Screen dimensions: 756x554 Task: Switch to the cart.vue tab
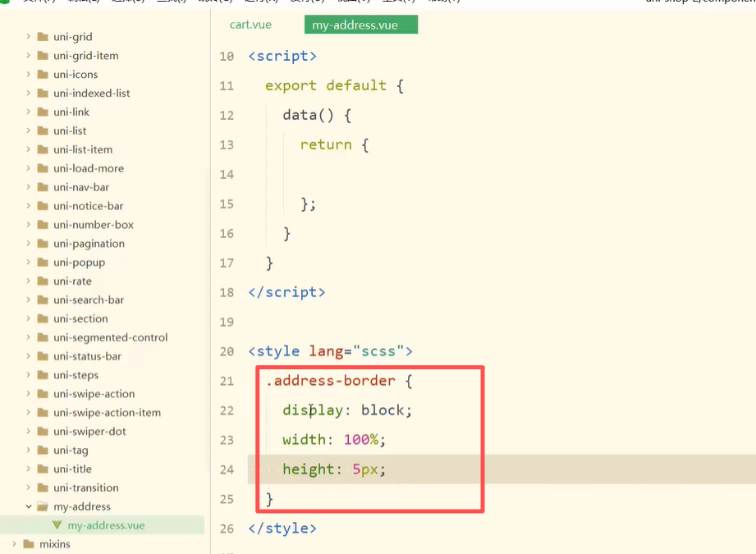[x=250, y=25]
